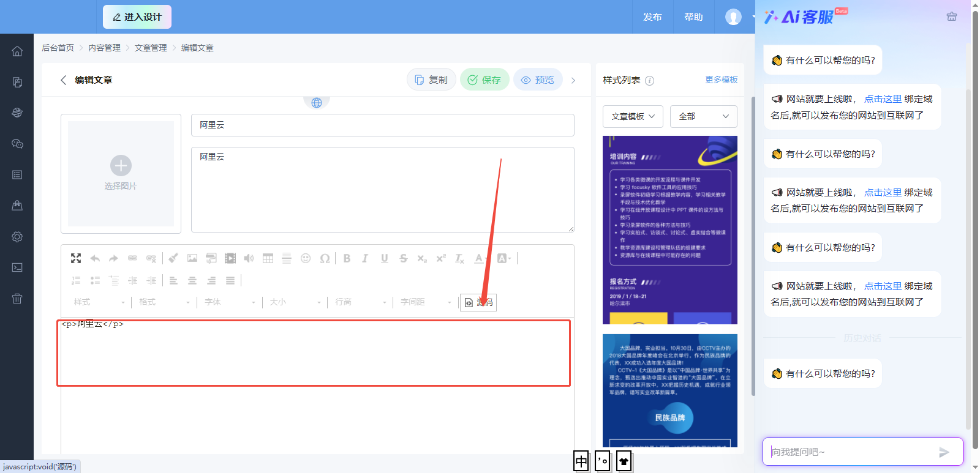Decrease the paragraph indent

132,280
